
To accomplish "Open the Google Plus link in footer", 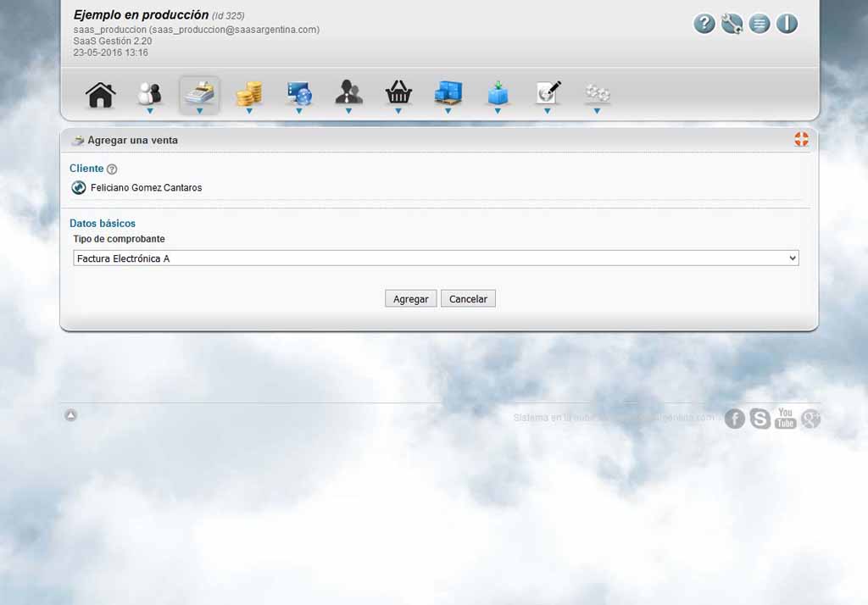I will 810,419.
